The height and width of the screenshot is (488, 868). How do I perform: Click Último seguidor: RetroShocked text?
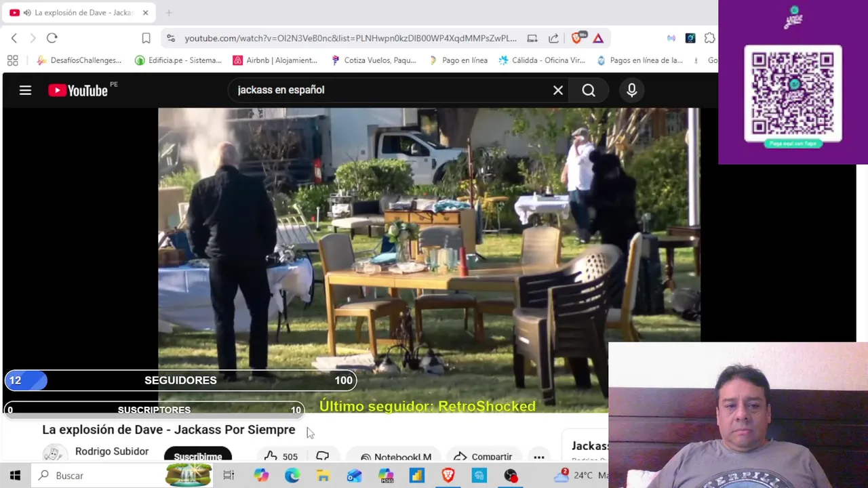pos(427,406)
